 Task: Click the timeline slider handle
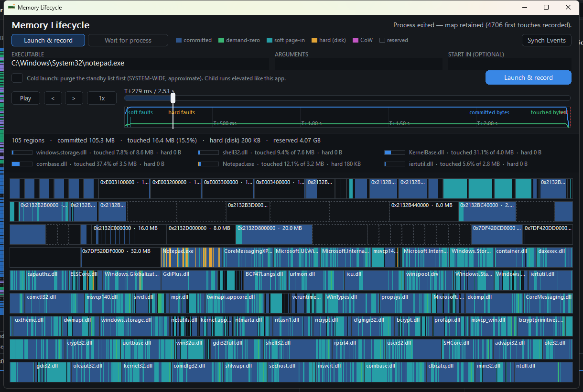point(173,98)
